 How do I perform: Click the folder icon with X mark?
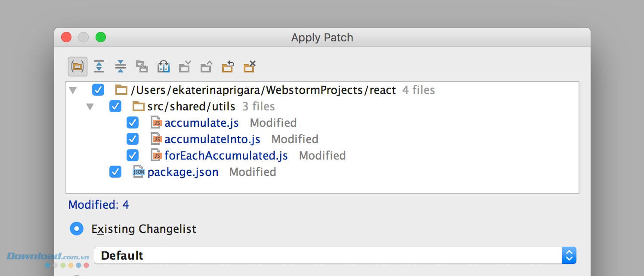(249, 66)
